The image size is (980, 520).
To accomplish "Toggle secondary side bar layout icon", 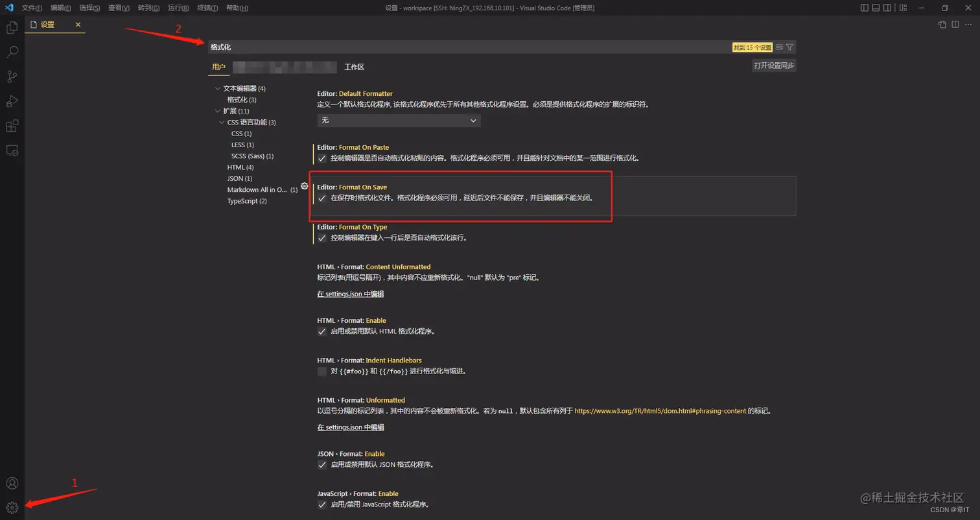I will [x=888, y=8].
